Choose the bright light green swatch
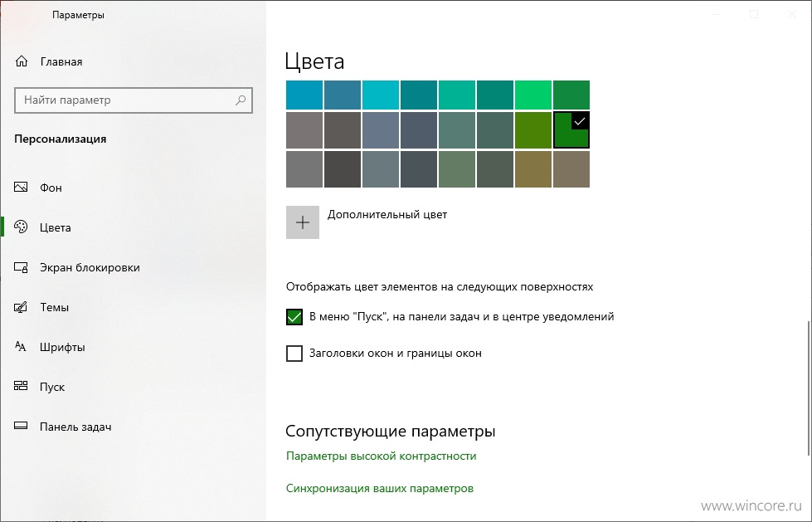 point(532,95)
